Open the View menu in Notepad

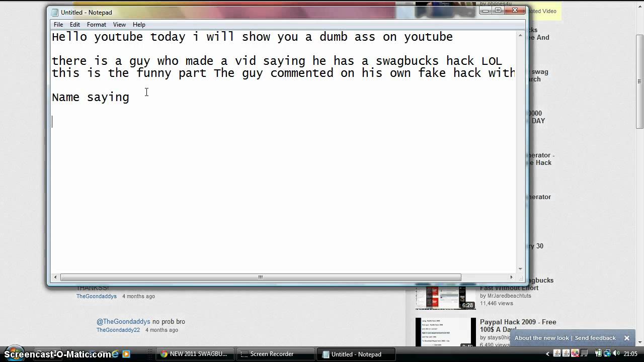[119, 24]
